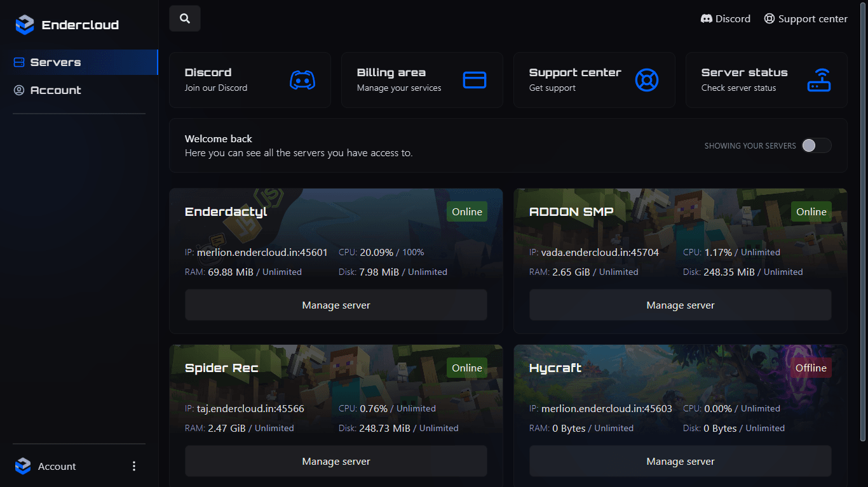Click the Disk 248.73 MiB value

pos(384,428)
